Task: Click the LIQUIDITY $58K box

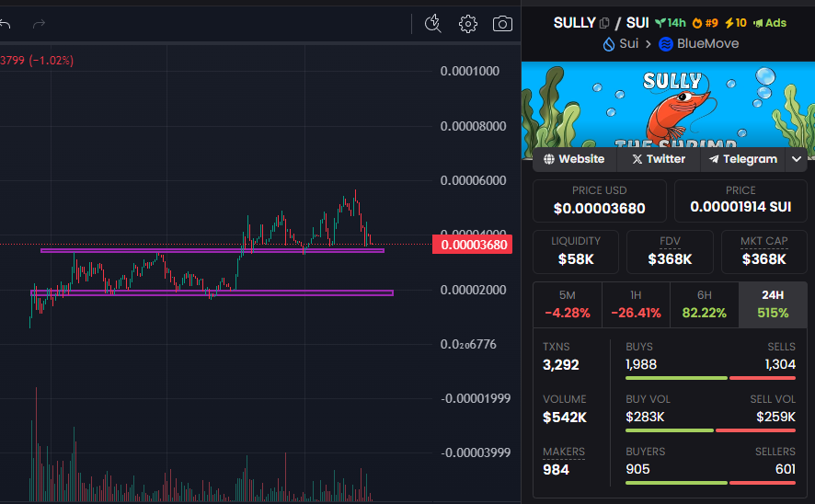Action: [576, 251]
